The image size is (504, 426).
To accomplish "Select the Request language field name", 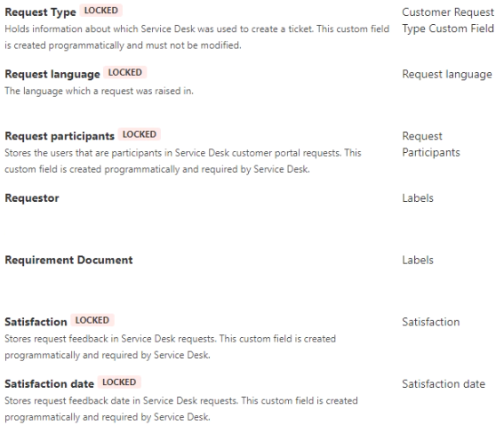I will 52,75.
